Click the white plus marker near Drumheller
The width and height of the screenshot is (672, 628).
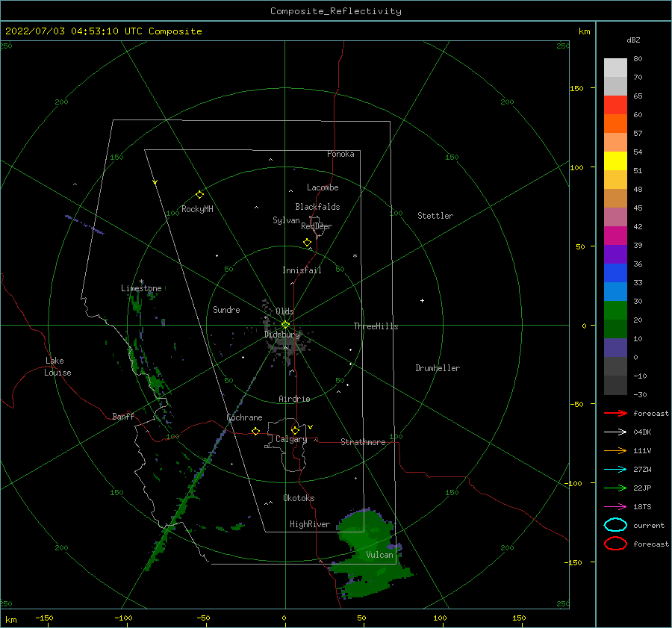(422, 300)
